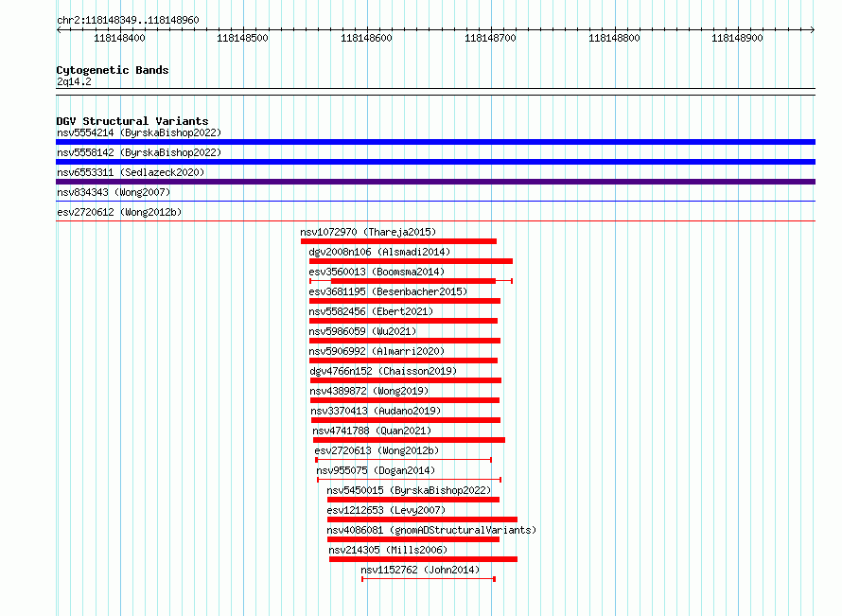Click the blue bar under nsv5558142
842x616 pixels.
coord(435,162)
